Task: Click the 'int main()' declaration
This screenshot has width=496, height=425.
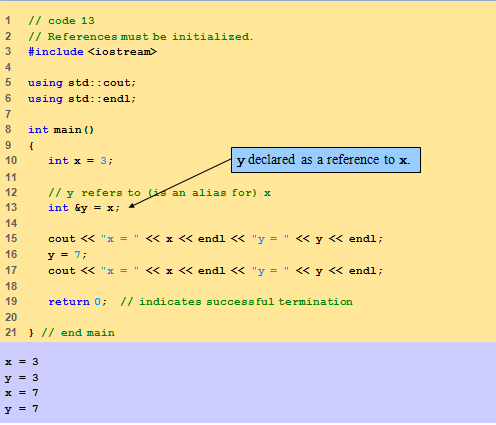Action: pos(61,129)
